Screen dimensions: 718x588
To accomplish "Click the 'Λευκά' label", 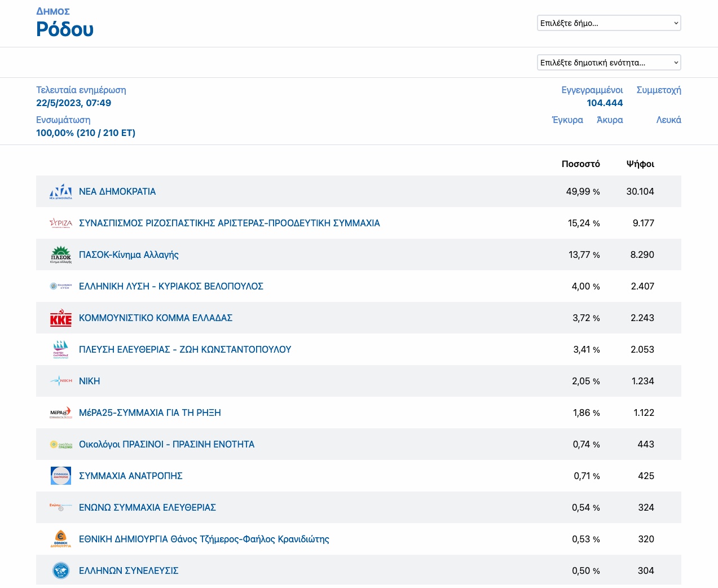I will click(x=669, y=120).
